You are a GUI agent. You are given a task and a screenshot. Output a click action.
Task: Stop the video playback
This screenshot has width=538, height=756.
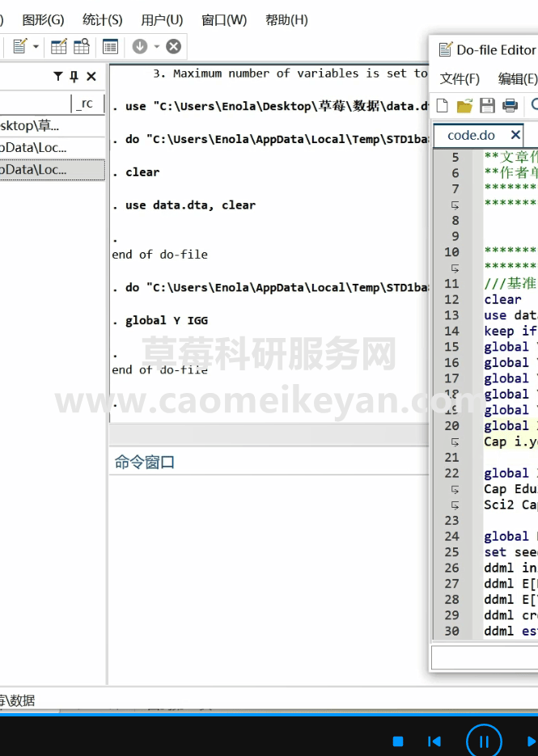coord(398,741)
